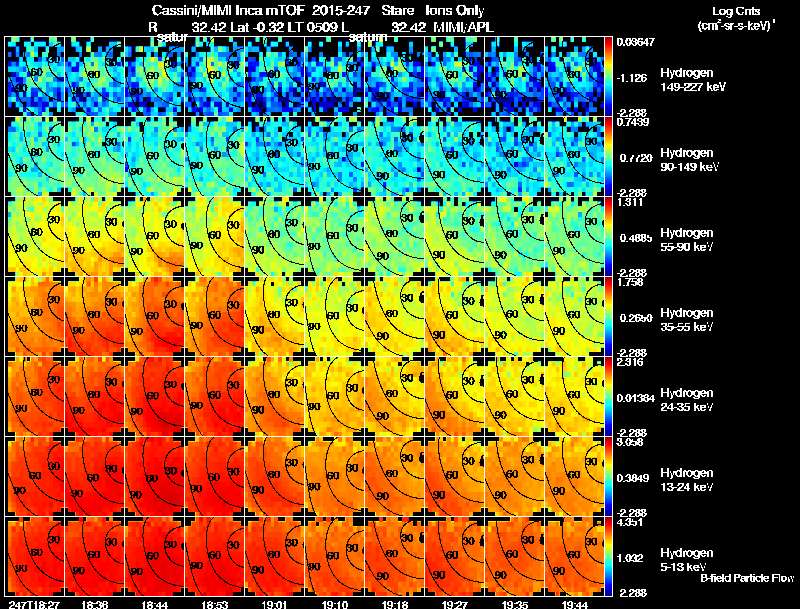Click the color bar for Hydrogen 13-24 keV
This screenshot has height=609, width=800.
(x=608, y=476)
